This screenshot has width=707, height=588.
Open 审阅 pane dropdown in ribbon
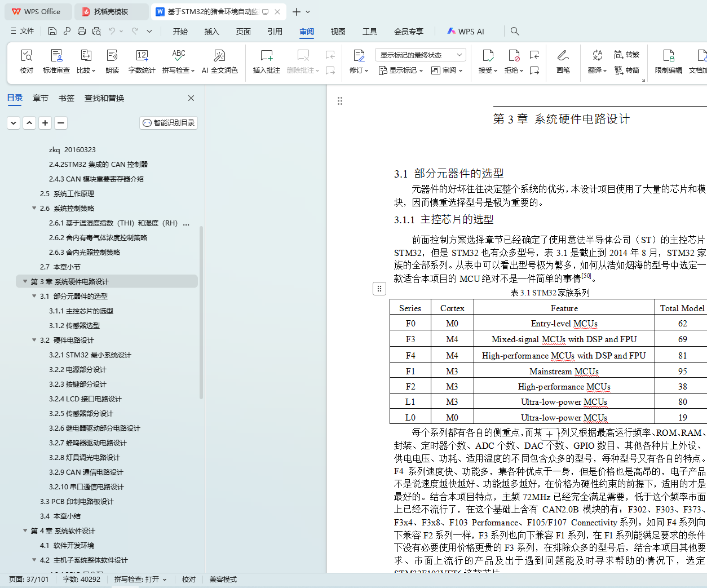tap(447, 70)
